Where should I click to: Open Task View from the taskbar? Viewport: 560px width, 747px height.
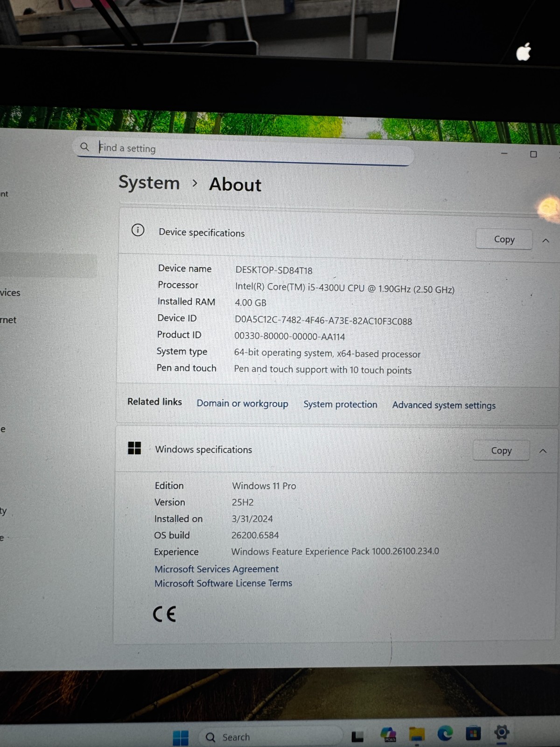(357, 737)
